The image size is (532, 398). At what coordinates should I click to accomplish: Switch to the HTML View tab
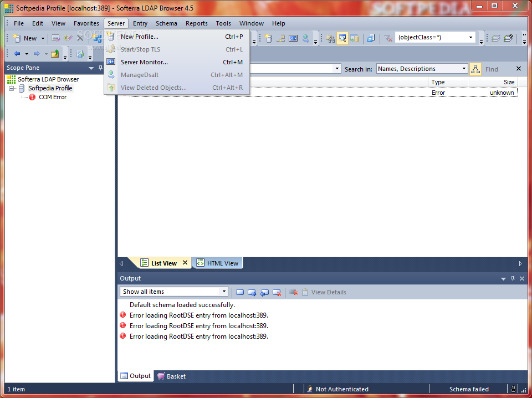pyautogui.click(x=217, y=263)
